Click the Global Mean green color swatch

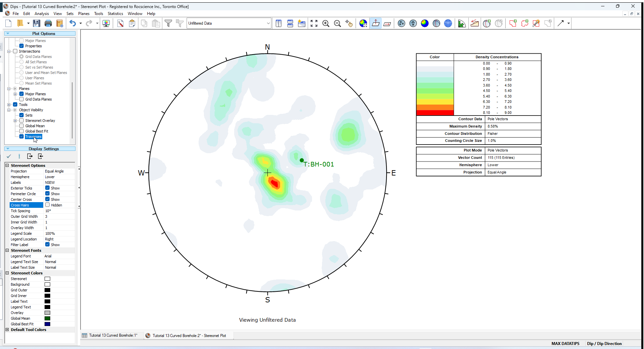point(48,318)
